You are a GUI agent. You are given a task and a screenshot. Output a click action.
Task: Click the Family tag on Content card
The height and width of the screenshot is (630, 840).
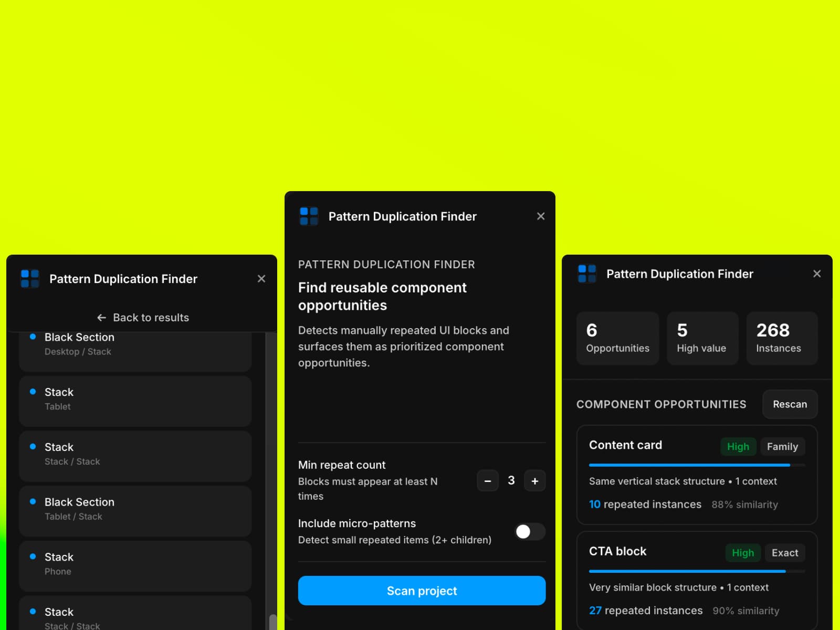coord(782,447)
